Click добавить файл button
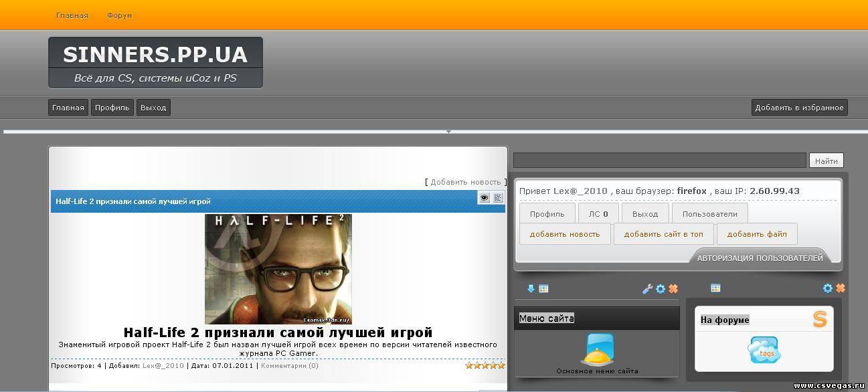Screen dimensions: 868x392 point(757,234)
